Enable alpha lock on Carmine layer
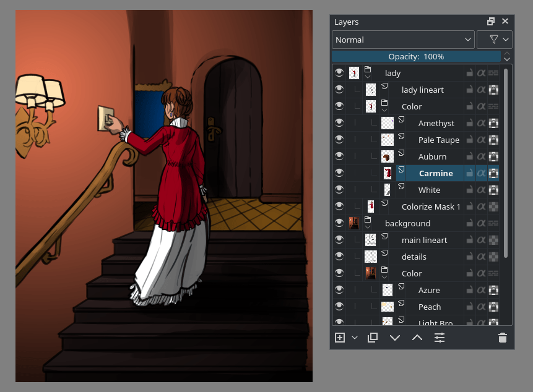This screenshot has width=533, height=392. pyautogui.click(x=481, y=173)
